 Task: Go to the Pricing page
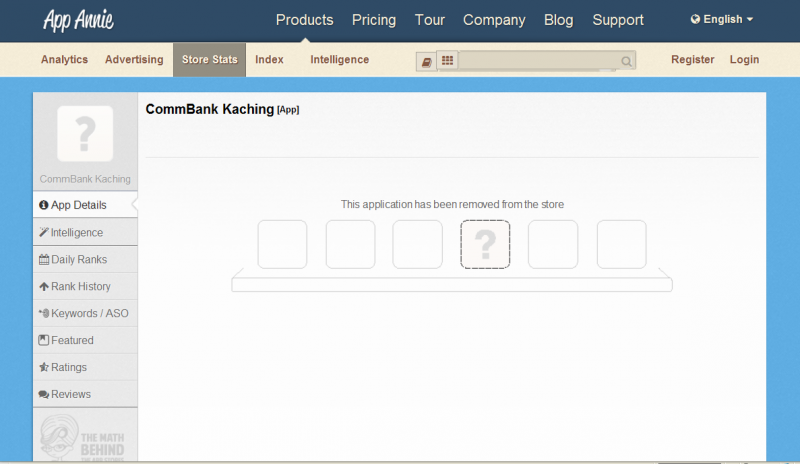pos(374,20)
